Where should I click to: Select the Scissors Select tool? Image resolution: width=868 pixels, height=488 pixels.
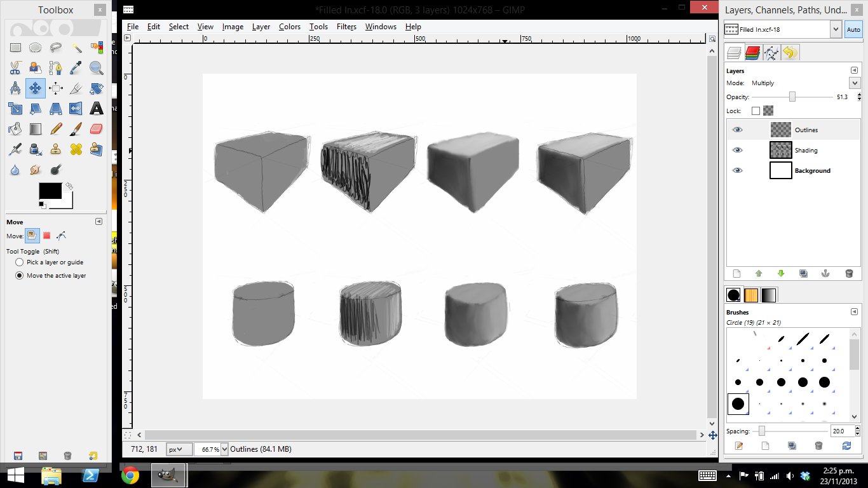click(x=15, y=68)
